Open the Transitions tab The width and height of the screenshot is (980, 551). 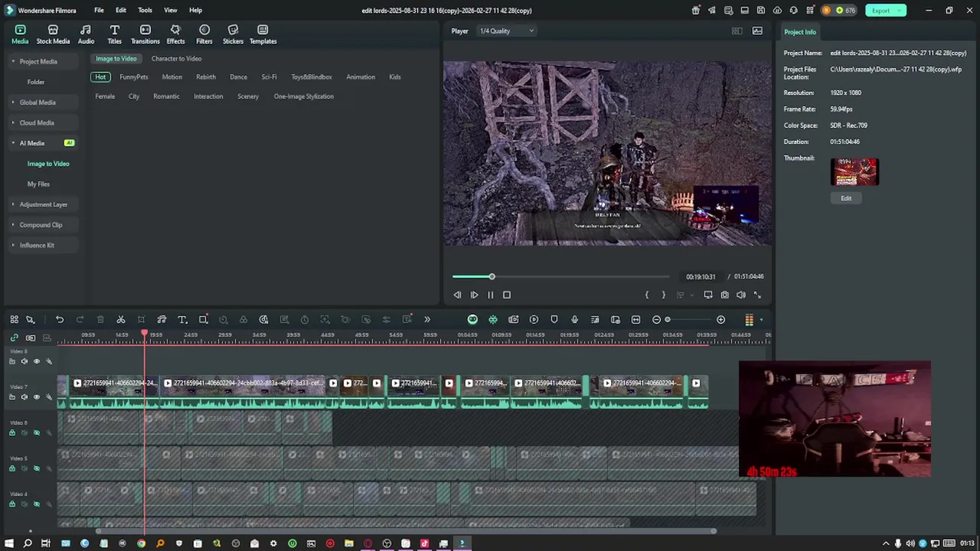click(145, 34)
